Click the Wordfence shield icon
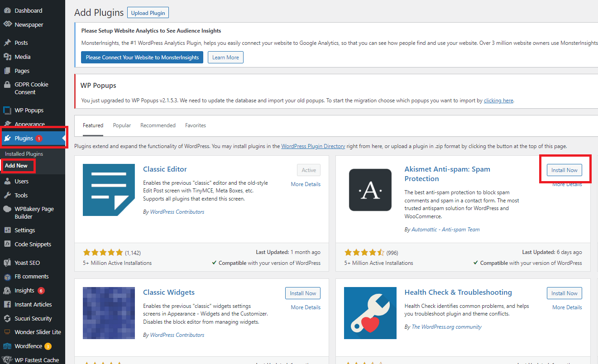The width and height of the screenshot is (598, 364). pos(7,346)
